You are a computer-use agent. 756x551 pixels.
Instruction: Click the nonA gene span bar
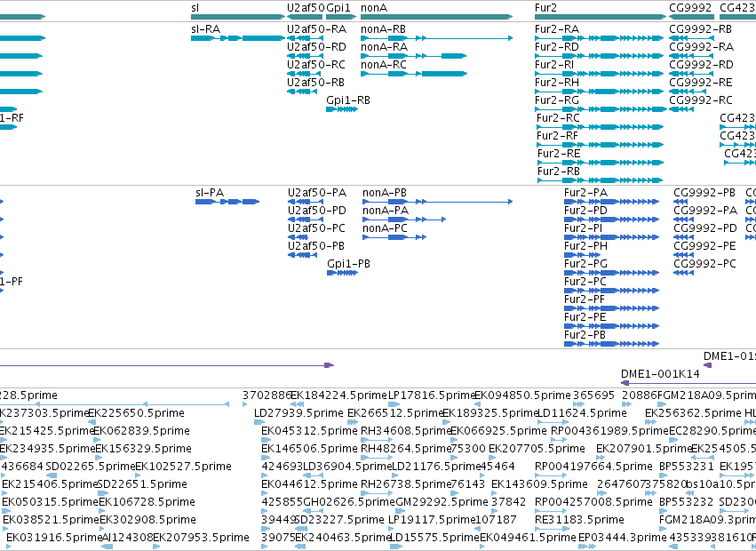point(437,17)
